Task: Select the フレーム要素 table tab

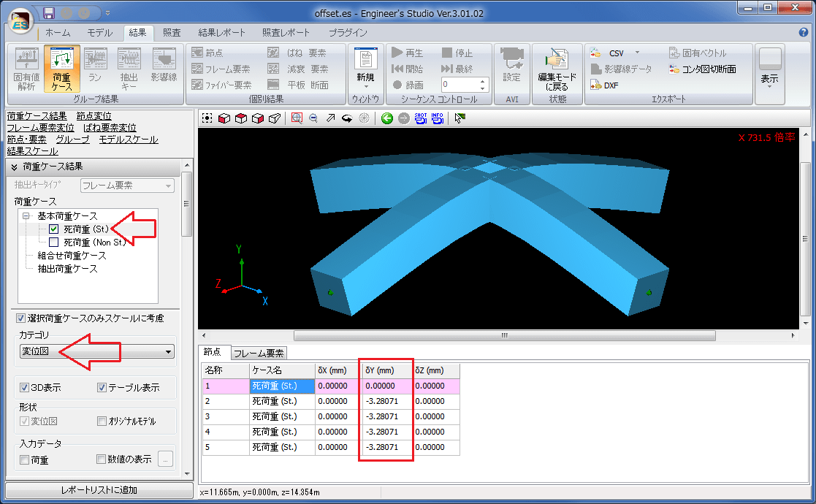Action: [259, 354]
